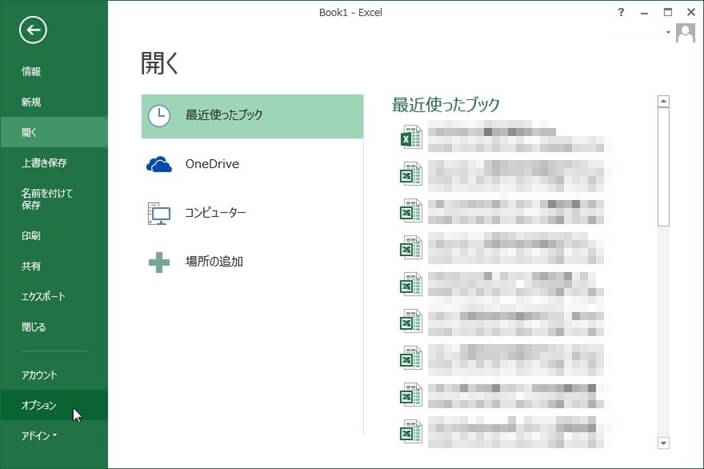Click the scrollbar up arrow

point(663,101)
